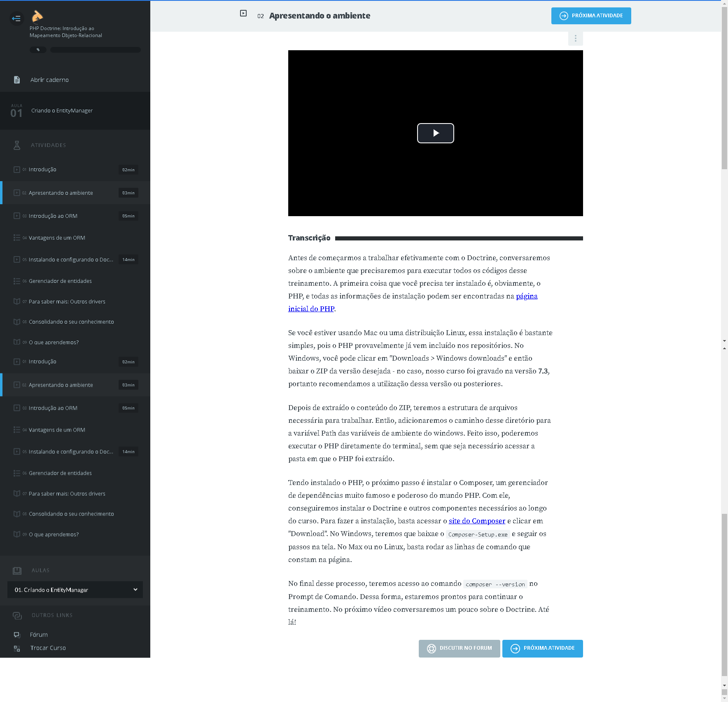Click the orange course logo icon

click(x=37, y=16)
